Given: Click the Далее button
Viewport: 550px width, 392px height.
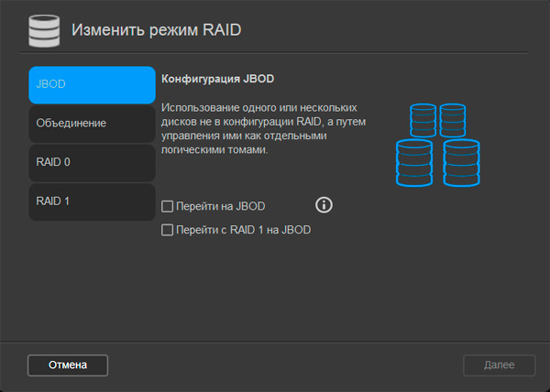Looking at the screenshot, I should [x=499, y=365].
